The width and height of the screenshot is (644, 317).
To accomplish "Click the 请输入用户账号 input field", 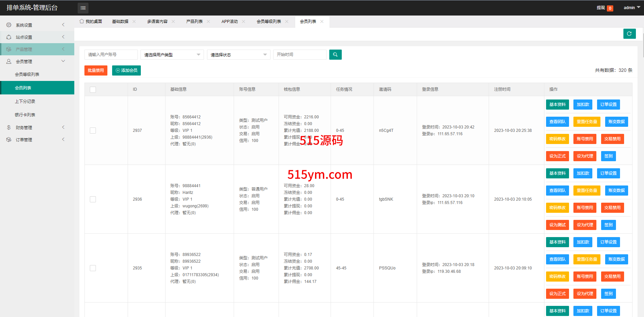I will [x=111, y=55].
